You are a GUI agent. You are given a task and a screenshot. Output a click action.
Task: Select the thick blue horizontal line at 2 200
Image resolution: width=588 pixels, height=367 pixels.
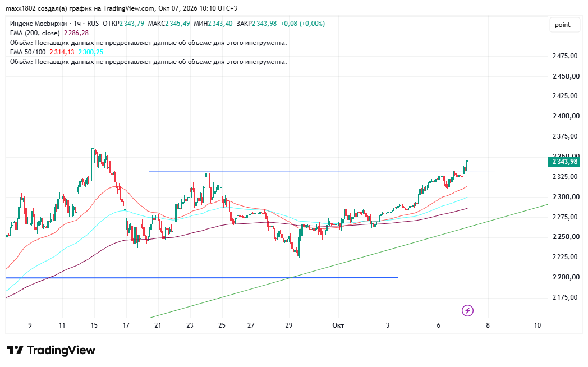click(202, 278)
